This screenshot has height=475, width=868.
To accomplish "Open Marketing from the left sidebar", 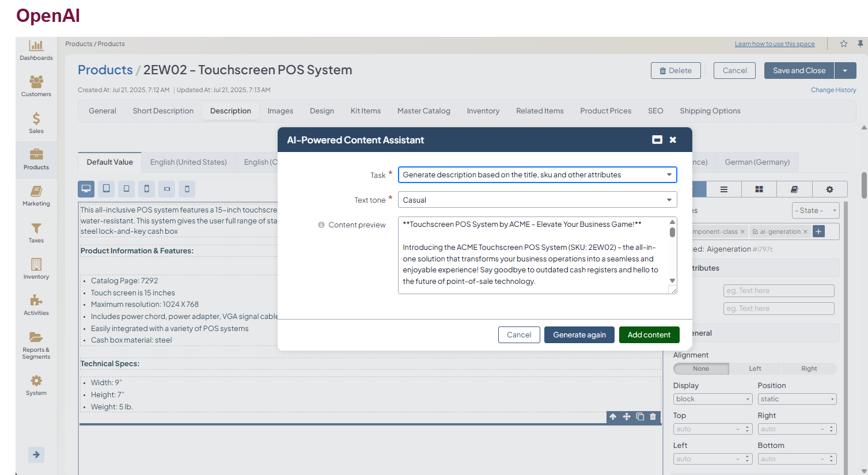I will [36, 196].
